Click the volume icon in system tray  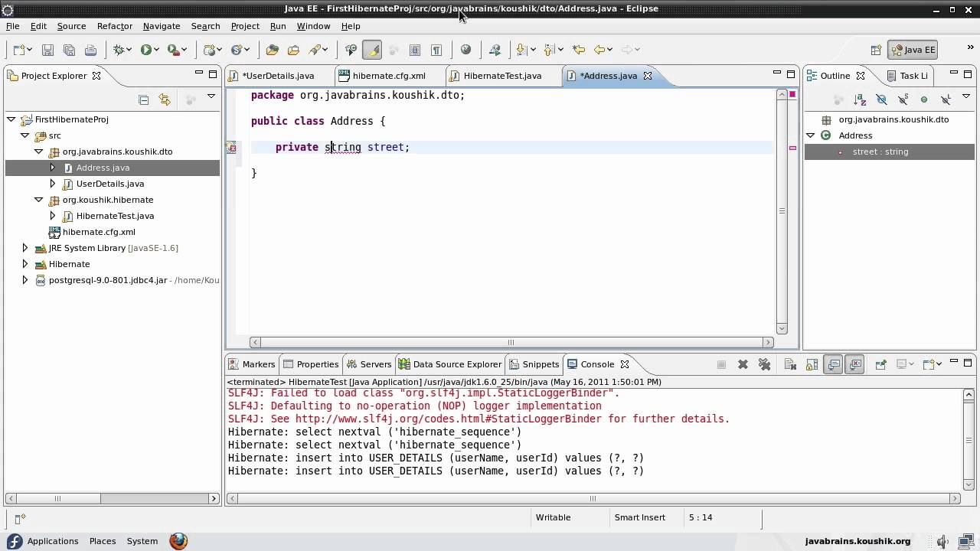943,541
